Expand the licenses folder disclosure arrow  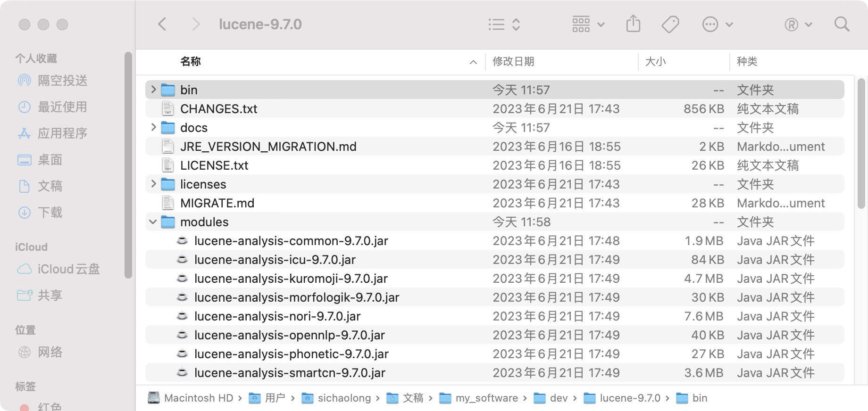click(x=153, y=184)
